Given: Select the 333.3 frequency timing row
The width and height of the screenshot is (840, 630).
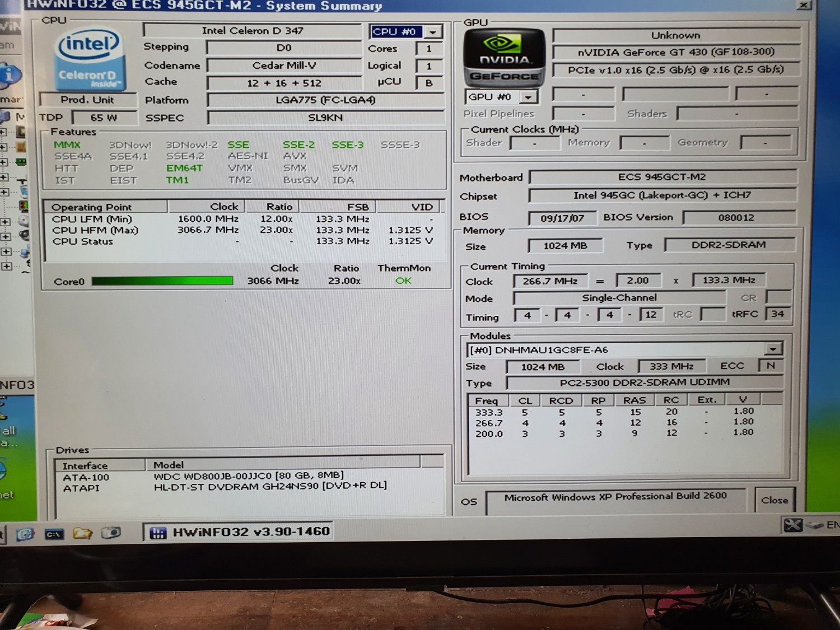Looking at the screenshot, I should 624,412.
